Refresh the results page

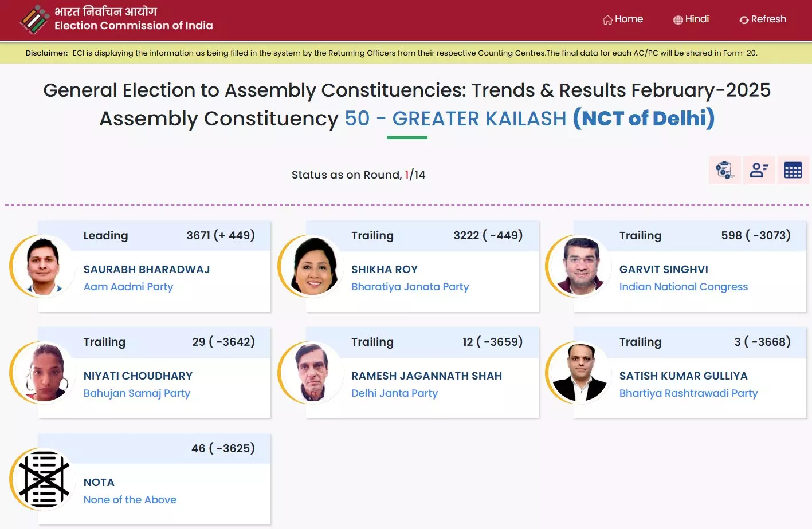pos(763,19)
